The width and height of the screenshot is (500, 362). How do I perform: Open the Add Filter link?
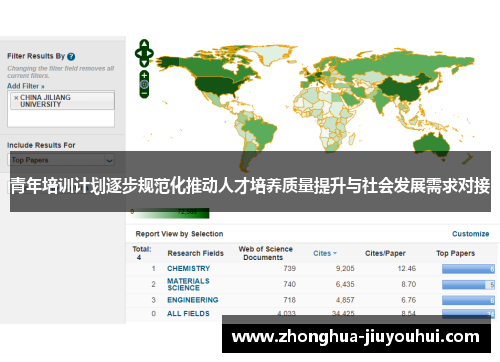26,86
